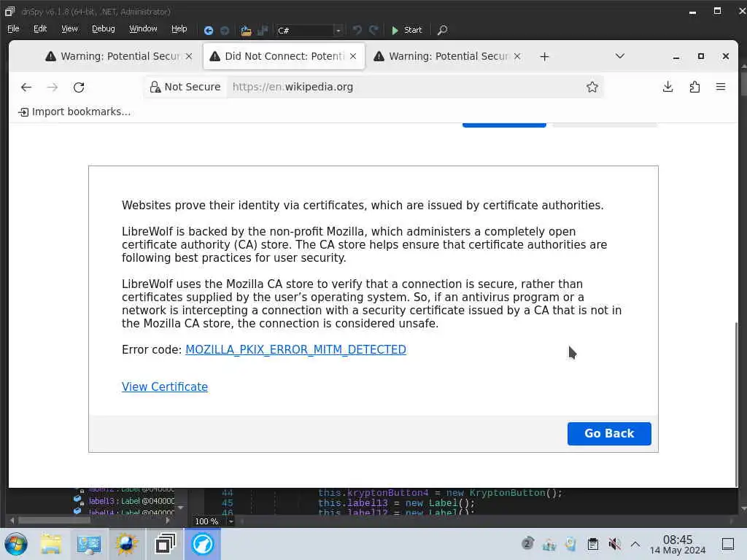Open MOZILLA_PKIX_ERROR_MITM_DETECTED error code link
Viewport: 747px width, 560px height.
[x=295, y=349]
